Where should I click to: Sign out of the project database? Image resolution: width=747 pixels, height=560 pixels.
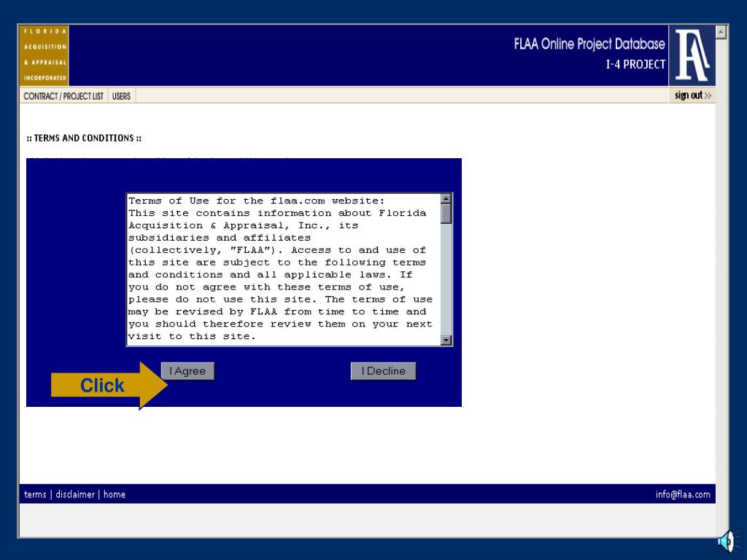(693, 96)
